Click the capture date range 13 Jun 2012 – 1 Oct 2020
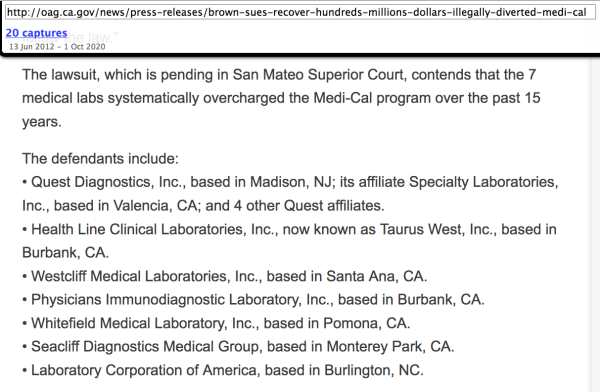The width and height of the screenshot is (600, 392). click(x=57, y=47)
